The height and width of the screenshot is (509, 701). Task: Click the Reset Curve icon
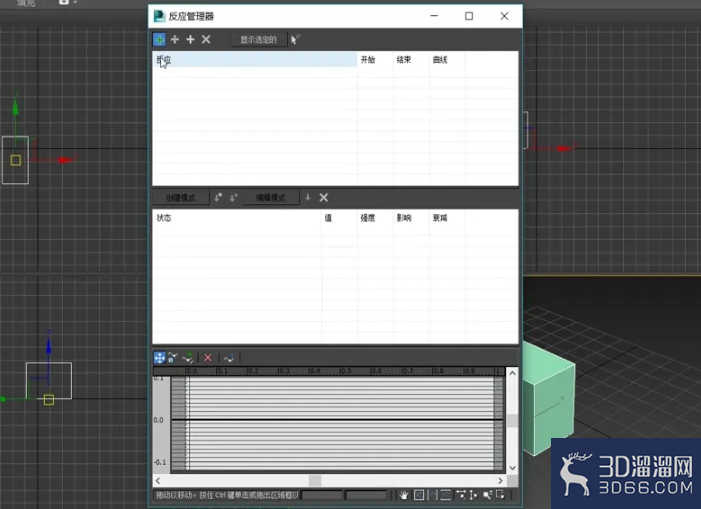coord(229,358)
